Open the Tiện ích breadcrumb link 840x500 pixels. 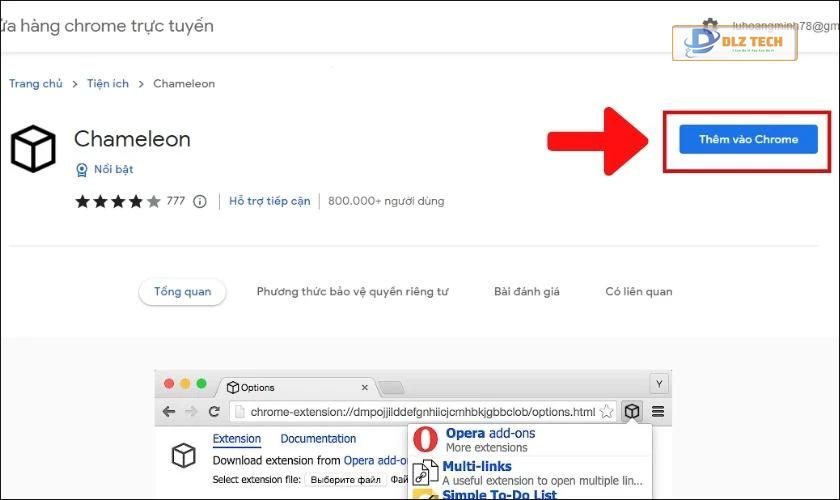(x=108, y=84)
